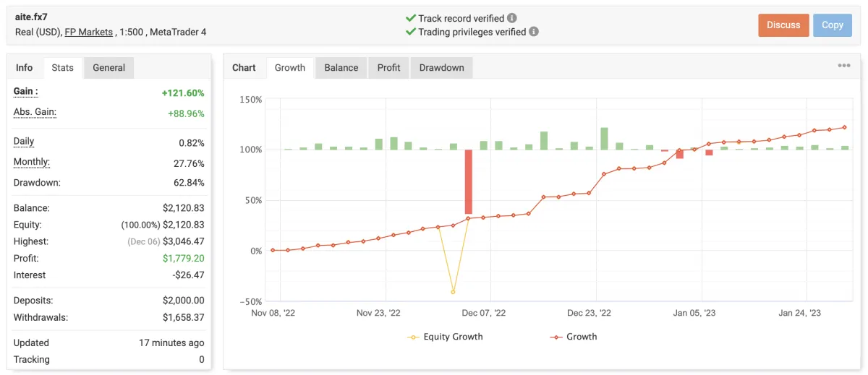Switch to the Stats tab
Screen dimensions: 868x375
click(x=62, y=68)
